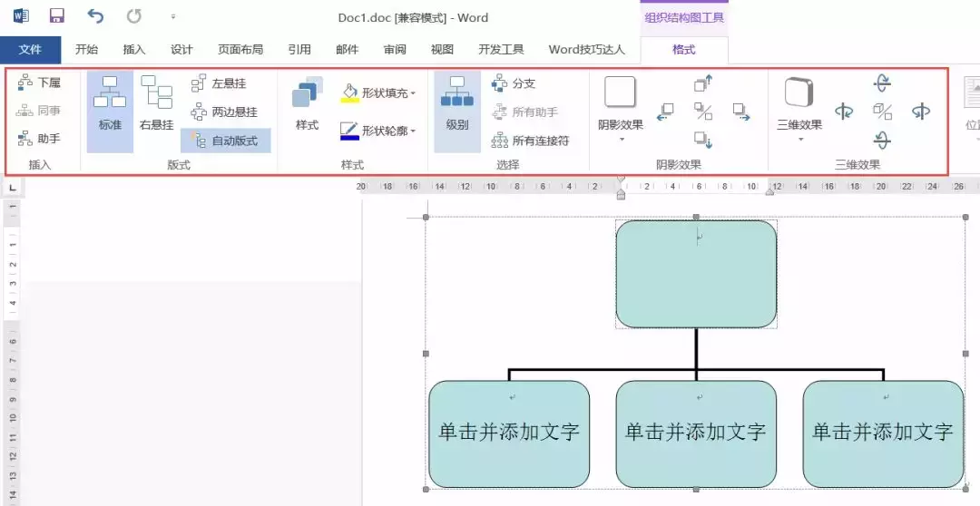This screenshot has height=506, width=980.
Task: Tilt 3-D down icon
Action: tap(882, 140)
